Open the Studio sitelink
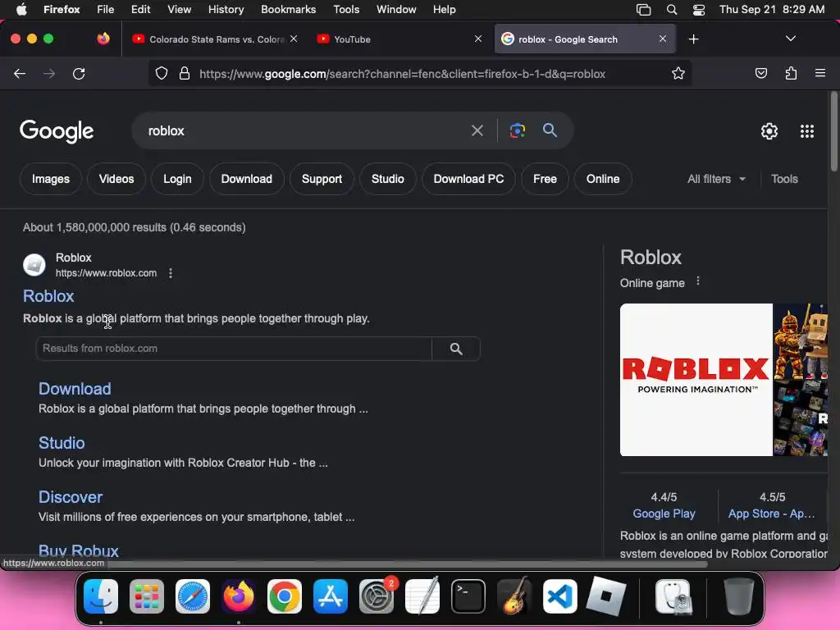The width and height of the screenshot is (840, 630). 62,443
